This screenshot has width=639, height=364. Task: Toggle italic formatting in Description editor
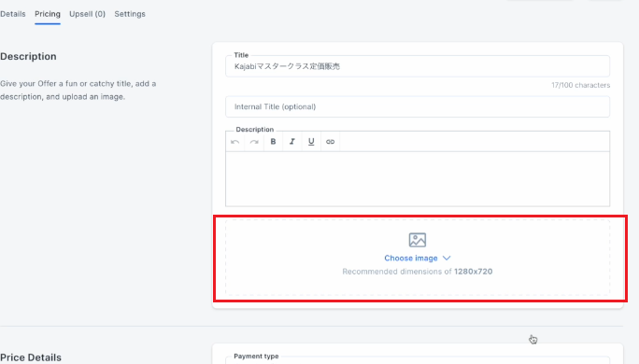point(292,142)
